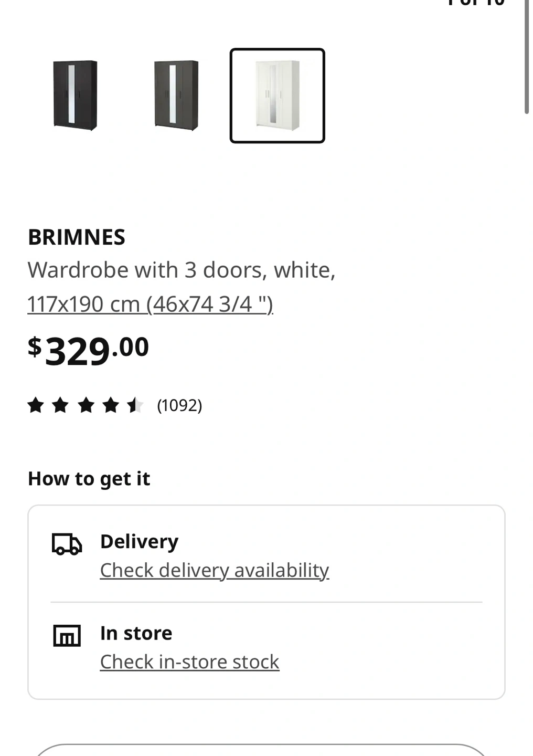The image size is (533, 756).
Task: Click the delivery truck icon
Action: [x=67, y=544]
